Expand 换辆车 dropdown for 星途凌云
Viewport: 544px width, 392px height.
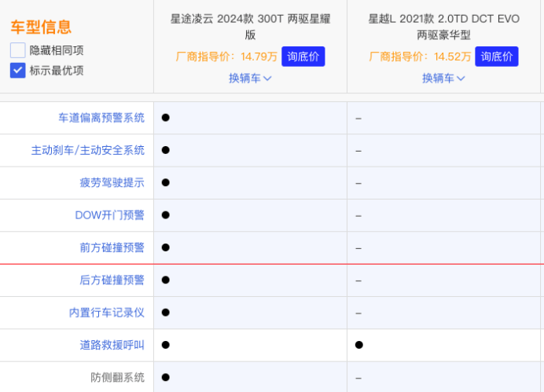tap(250, 78)
